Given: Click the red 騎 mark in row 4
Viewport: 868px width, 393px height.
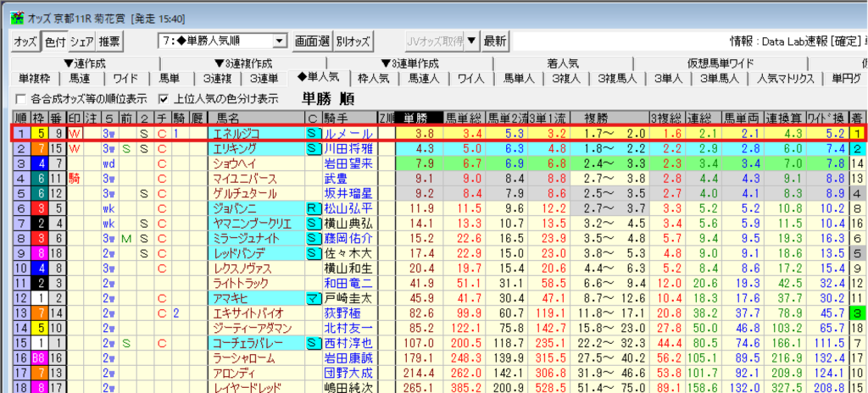Looking at the screenshot, I should pos(74,179).
